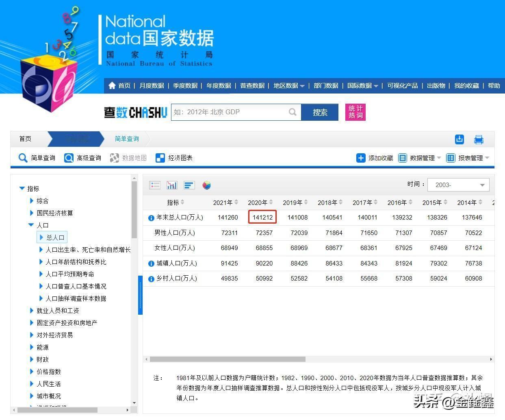Click the 搜索 search button
This screenshot has width=505, height=420.
coord(320,112)
